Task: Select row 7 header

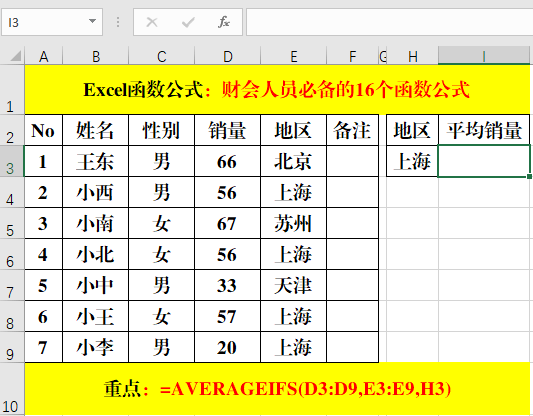Action: point(12,285)
